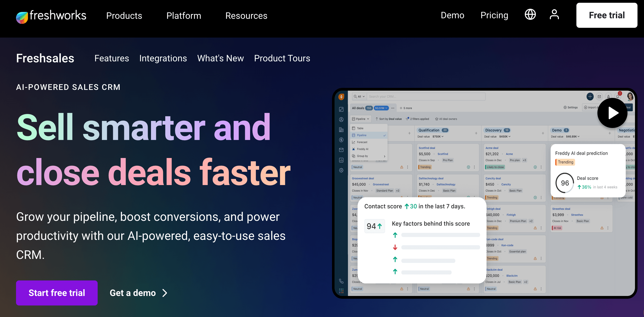Expand Discovery deal value $450K dropdown
The image size is (644, 317).
click(505, 137)
